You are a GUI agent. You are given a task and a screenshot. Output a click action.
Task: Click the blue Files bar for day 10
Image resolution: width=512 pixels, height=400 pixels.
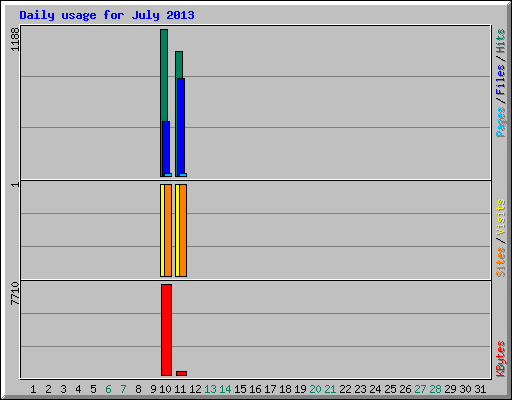[x=166, y=149]
